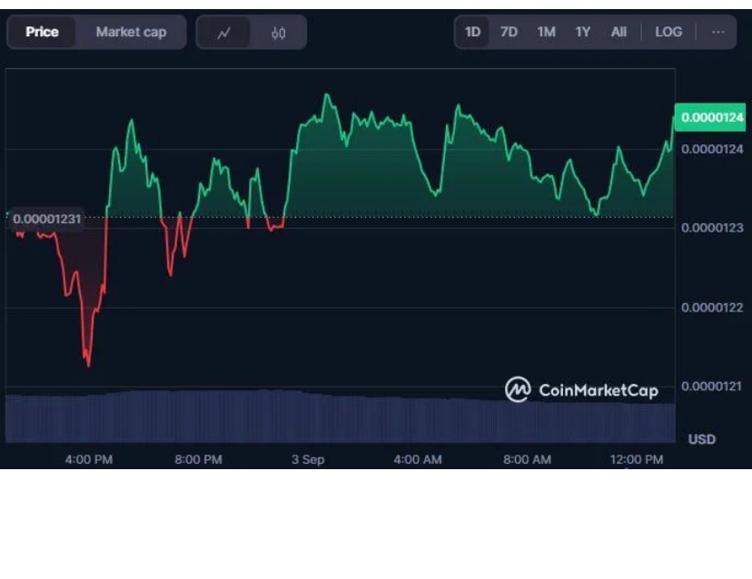Click the 4:00 PM time axis label
This screenshot has width=752, height=579.
click(89, 460)
